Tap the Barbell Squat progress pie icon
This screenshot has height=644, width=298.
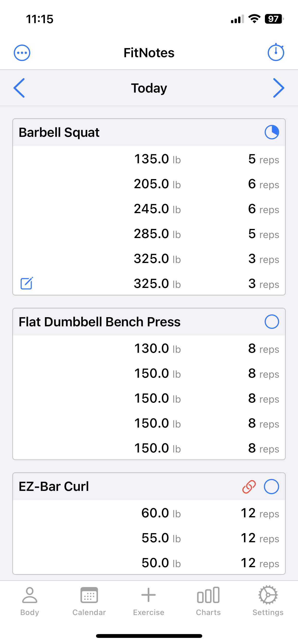pos(272,132)
